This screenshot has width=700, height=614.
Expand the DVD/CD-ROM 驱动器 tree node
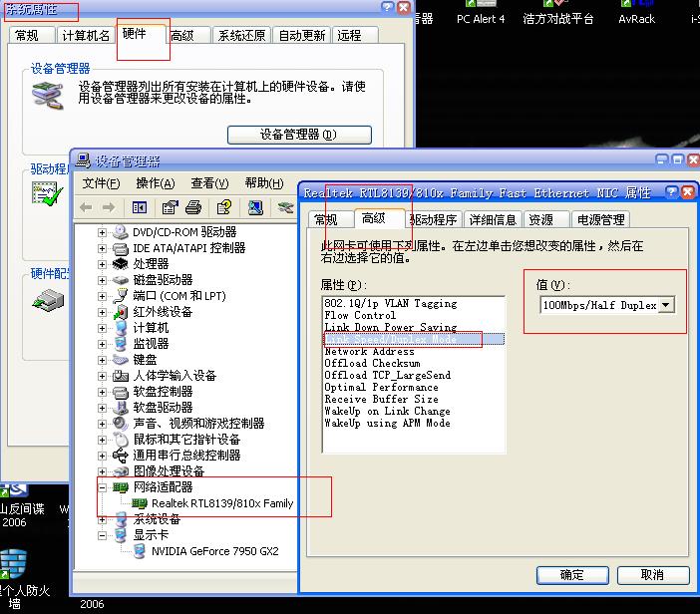pos(102,232)
